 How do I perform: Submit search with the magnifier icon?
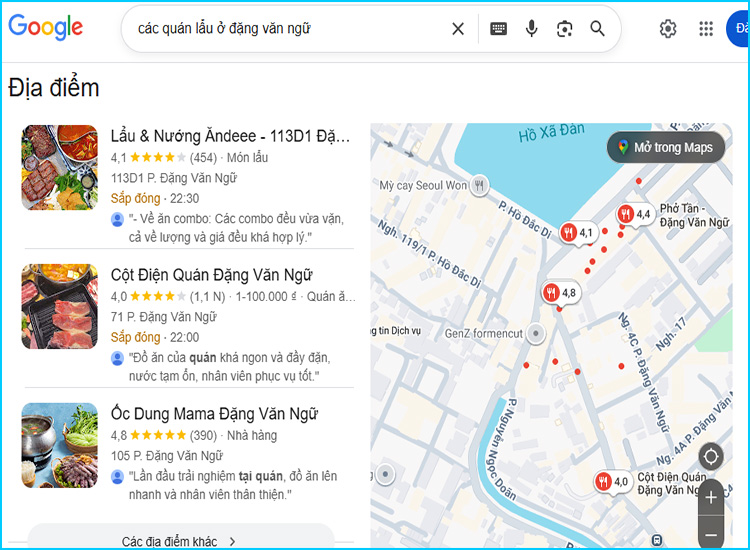597,29
